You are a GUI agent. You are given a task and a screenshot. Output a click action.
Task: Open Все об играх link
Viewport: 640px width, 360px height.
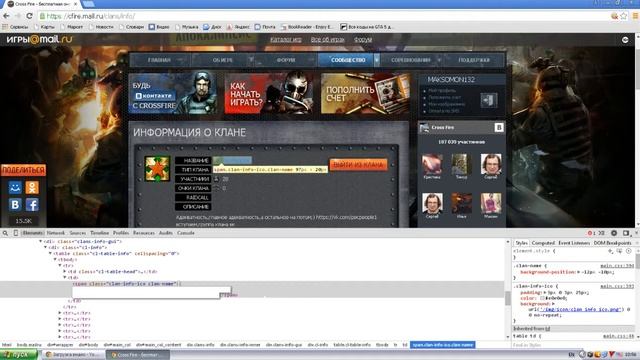point(327,40)
